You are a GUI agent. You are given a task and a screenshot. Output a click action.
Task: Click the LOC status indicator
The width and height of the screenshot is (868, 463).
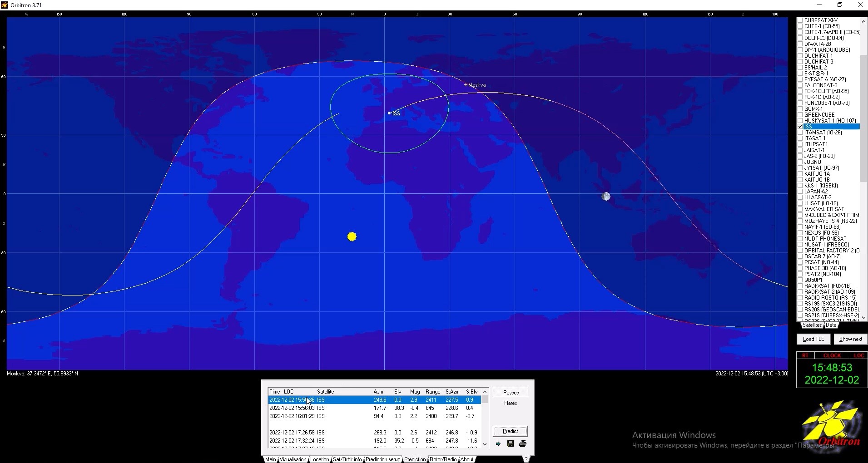click(859, 355)
